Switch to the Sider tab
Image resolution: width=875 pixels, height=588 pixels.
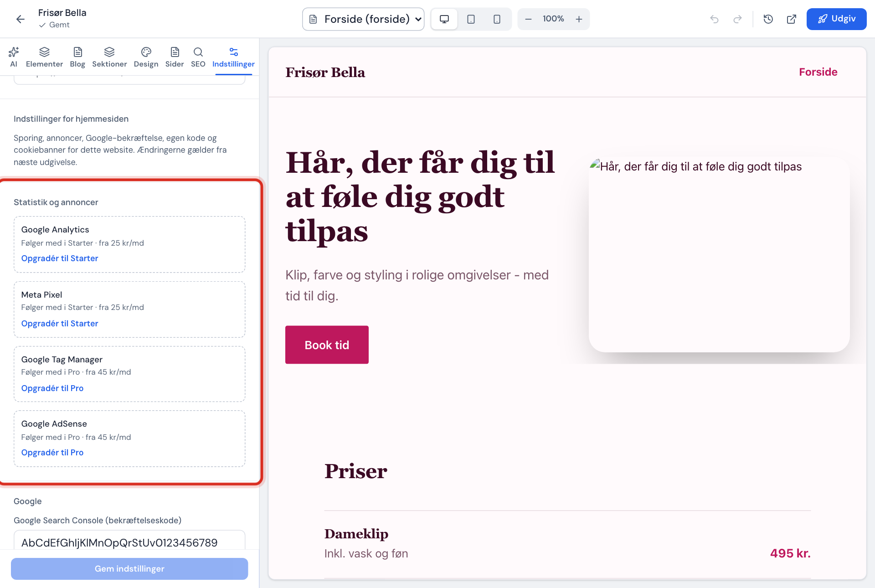[175, 57]
